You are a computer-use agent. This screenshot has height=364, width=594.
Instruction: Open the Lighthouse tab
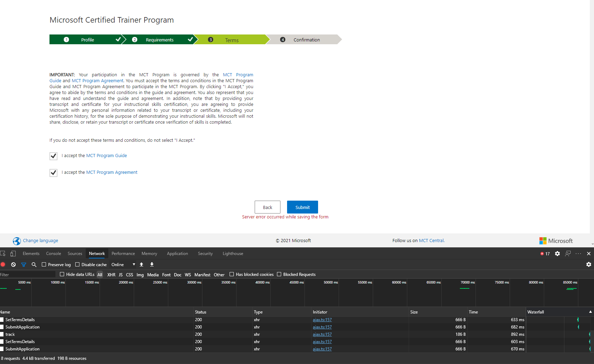coord(233,254)
